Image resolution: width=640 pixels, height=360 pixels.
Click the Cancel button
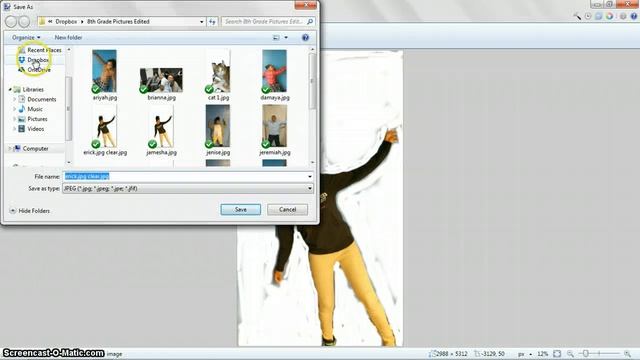coord(287,209)
